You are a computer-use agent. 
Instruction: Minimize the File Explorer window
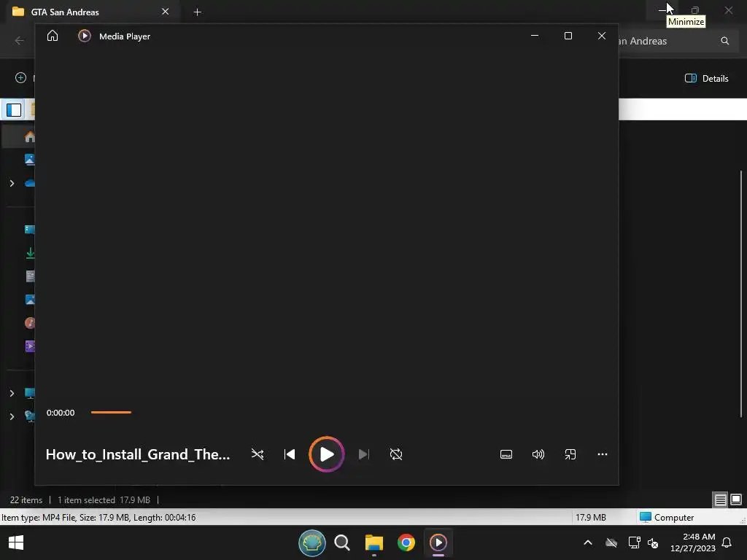(x=662, y=10)
